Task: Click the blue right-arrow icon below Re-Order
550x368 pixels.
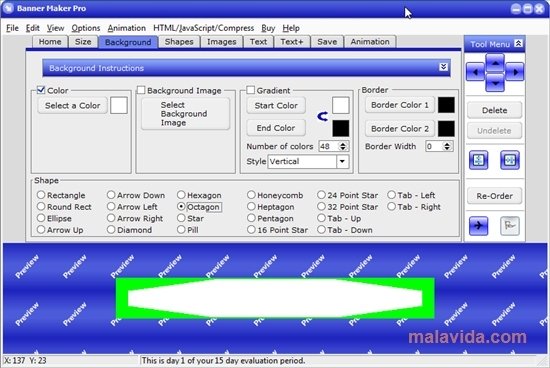Action: [x=479, y=226]
